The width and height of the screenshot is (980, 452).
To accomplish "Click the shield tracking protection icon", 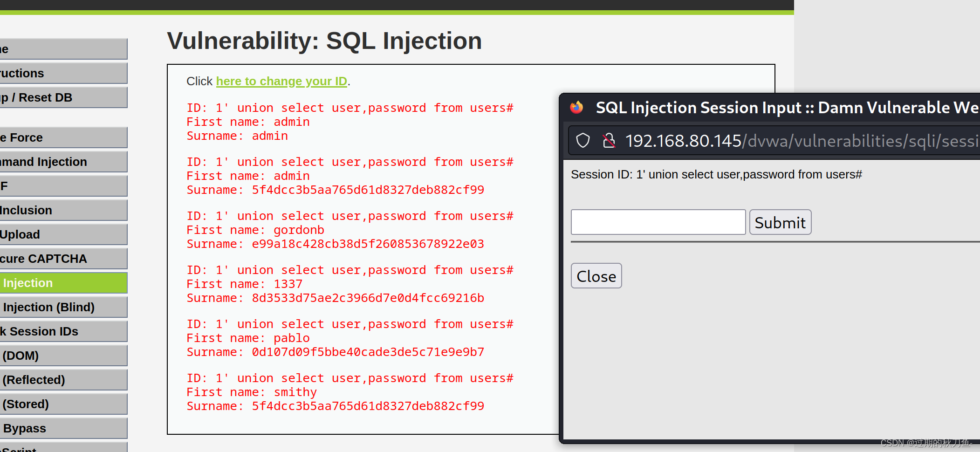I will tap(583, 140).
